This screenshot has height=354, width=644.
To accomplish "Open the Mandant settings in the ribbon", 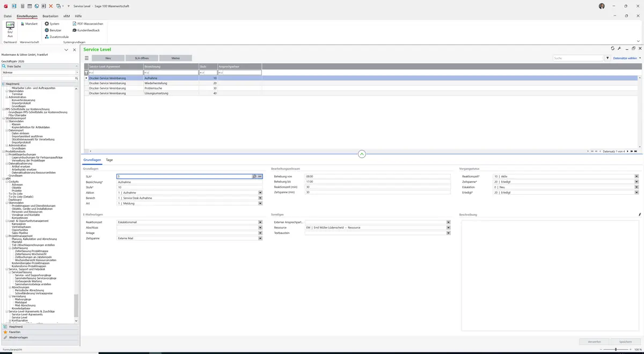I will [29, 24].
